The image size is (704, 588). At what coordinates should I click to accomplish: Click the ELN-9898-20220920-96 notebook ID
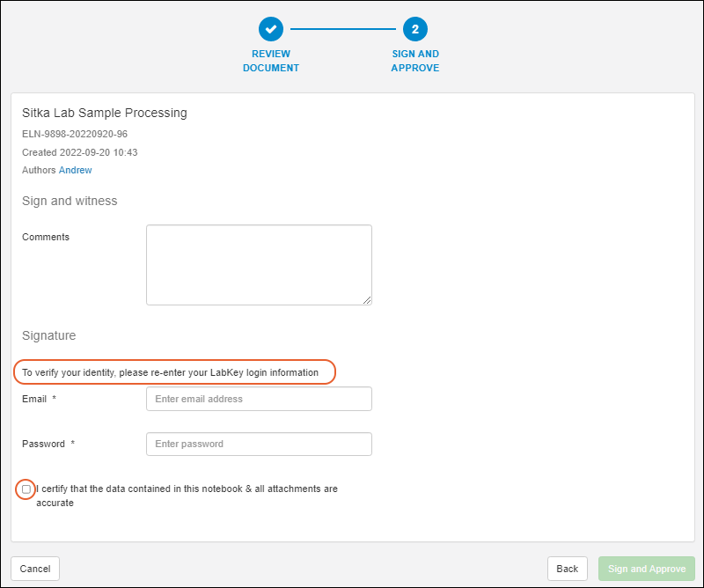click(x=75, y=134)
